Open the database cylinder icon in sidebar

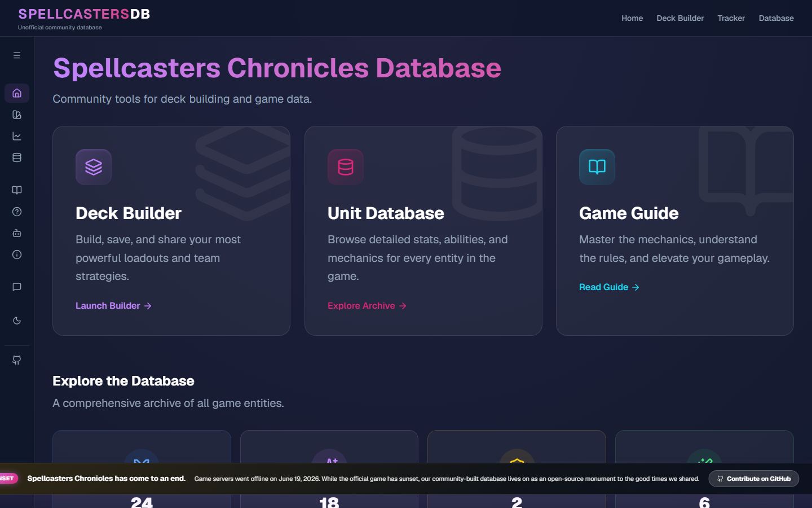coord(17,157)
